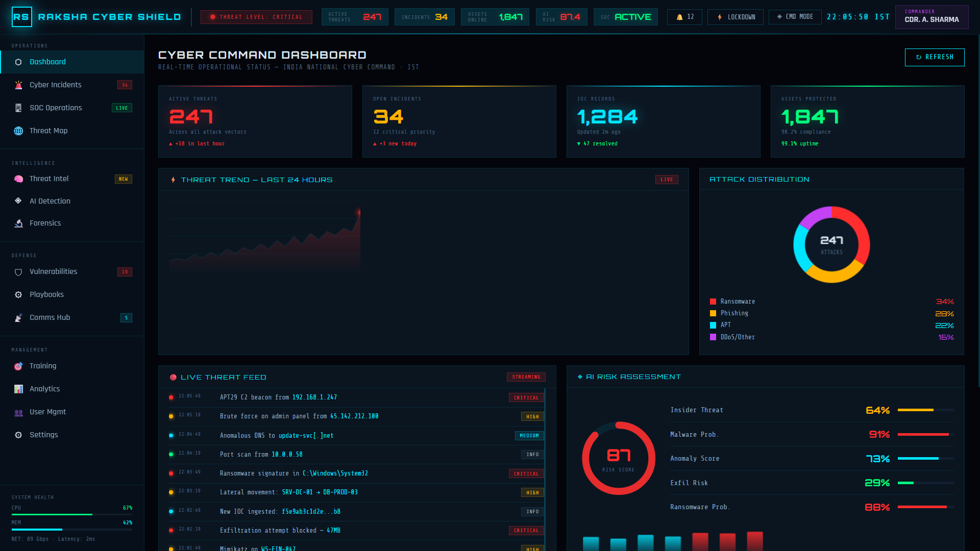Click the AI Detection diamond icon

18,201
